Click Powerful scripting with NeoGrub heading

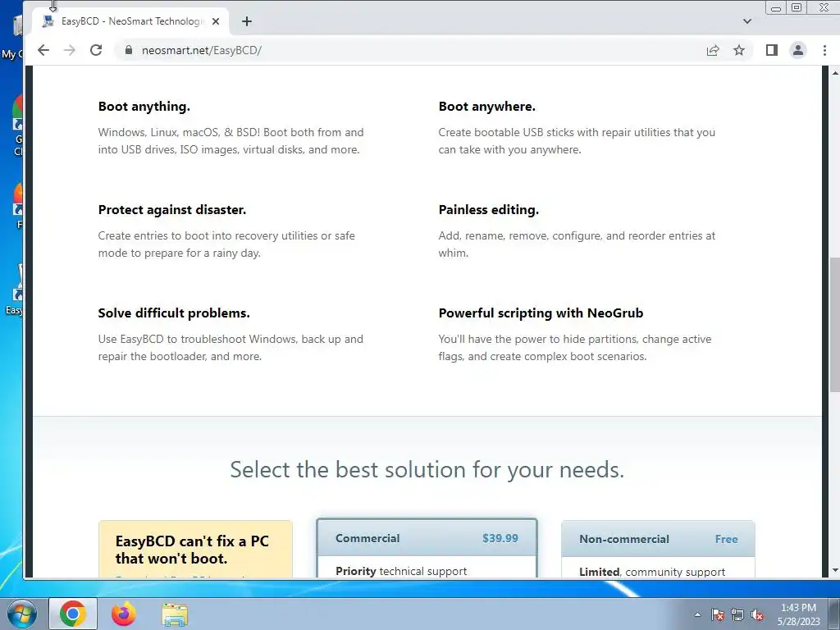pyautogui.click(x=541, y=313)
